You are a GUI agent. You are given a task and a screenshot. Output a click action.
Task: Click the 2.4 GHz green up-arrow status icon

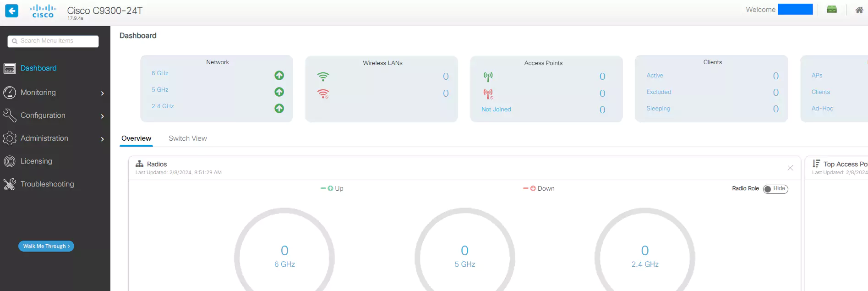point(279,108)
